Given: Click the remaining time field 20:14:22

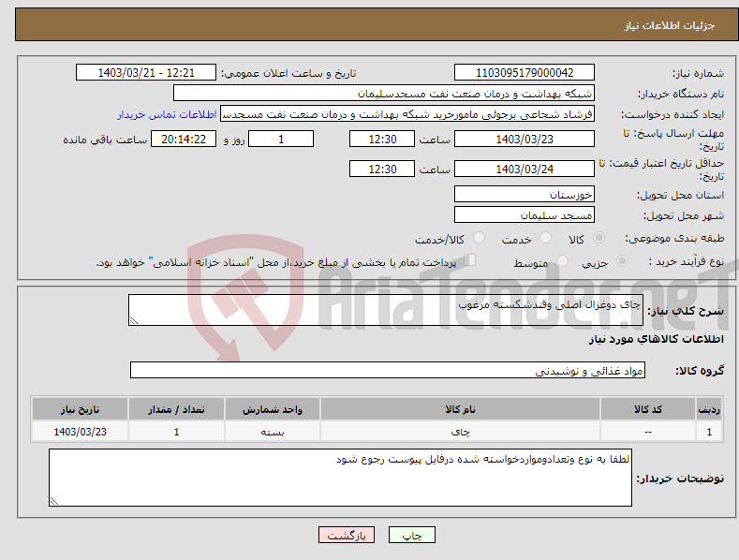Looking at the screenshot, I should (184, 139).
